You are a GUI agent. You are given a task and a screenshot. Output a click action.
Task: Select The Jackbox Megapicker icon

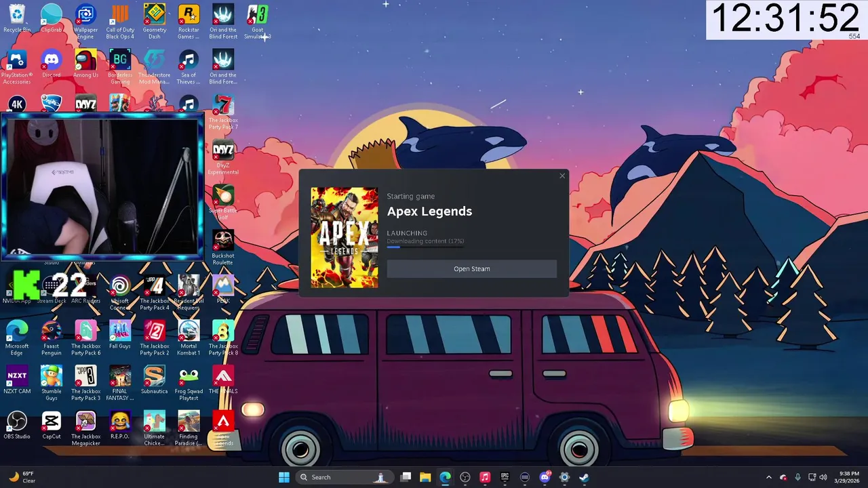tap(85, 429)
